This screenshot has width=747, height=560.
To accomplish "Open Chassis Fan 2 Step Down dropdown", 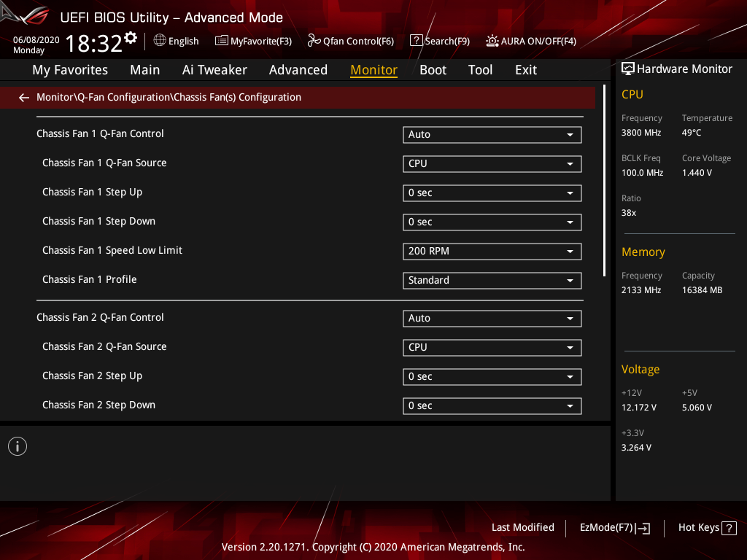I will point(492,406).
